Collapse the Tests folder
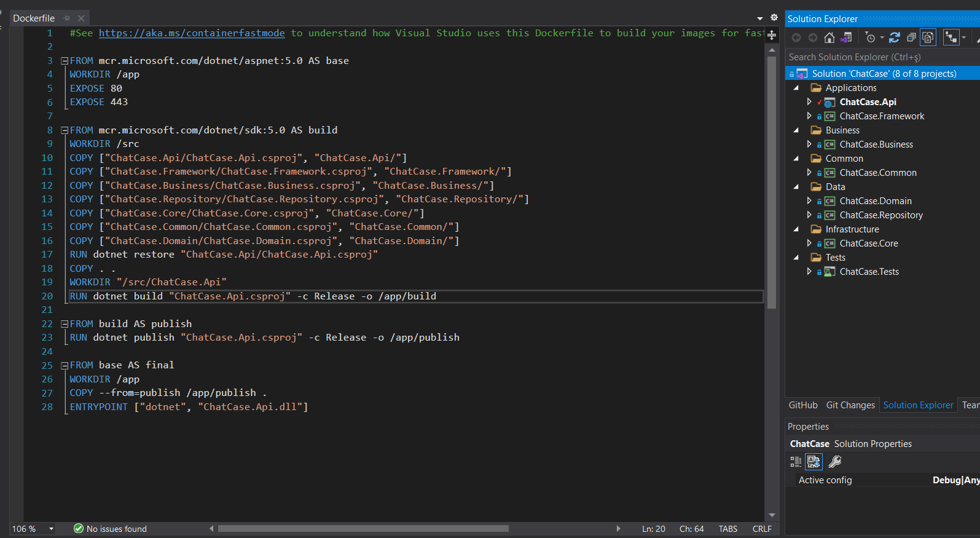The height and width of the screenshot is (538, 980). pos(796,258)
